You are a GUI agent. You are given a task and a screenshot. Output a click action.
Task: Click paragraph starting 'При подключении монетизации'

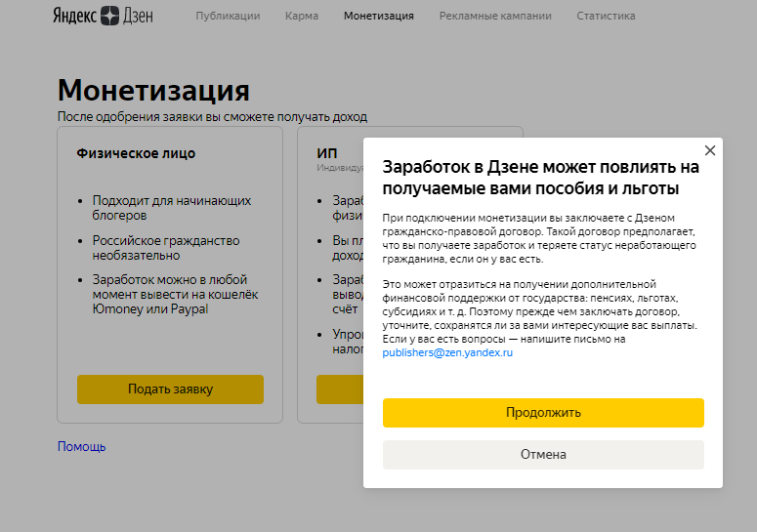[539, 238]
